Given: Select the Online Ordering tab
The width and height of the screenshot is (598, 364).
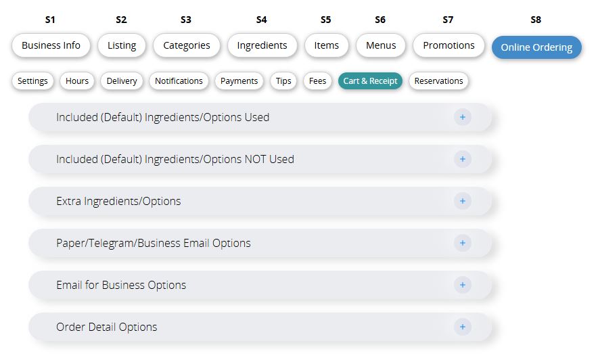Looking at the screenshot, I should 536,47.
